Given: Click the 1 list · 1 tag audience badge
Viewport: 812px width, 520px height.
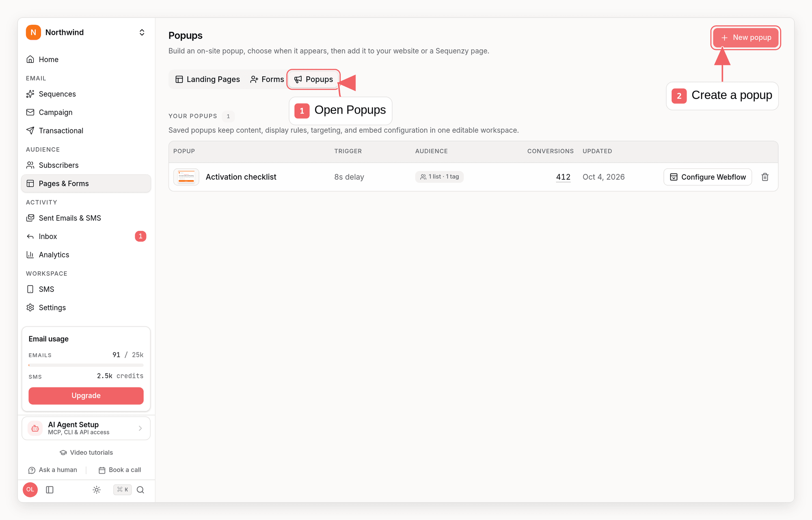Looking at the screenshot, I should pos(439,177).
